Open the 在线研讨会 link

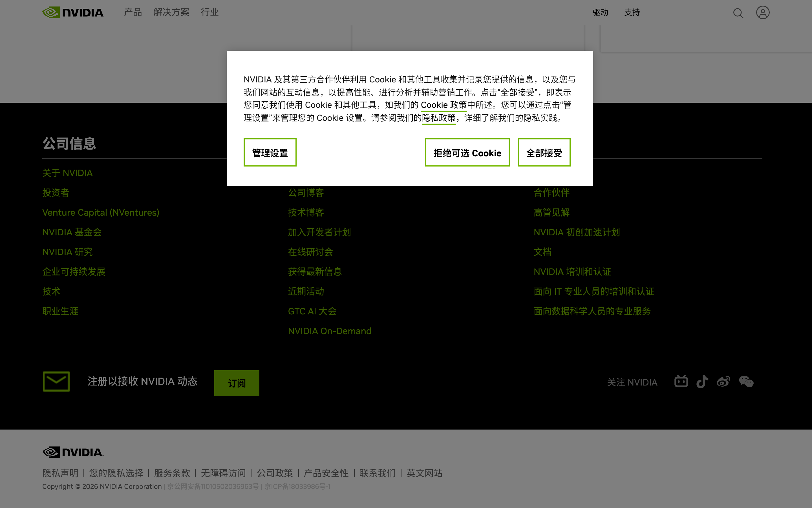pos(310,252)
